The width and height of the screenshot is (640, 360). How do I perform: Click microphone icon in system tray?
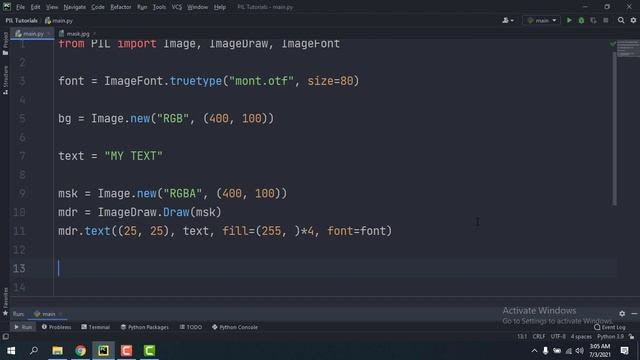pos(545,351)
